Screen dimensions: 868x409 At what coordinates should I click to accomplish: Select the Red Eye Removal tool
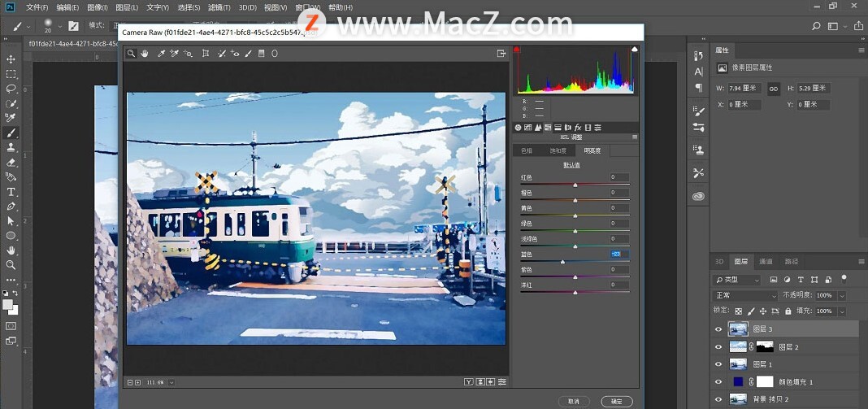click(236, 54)
